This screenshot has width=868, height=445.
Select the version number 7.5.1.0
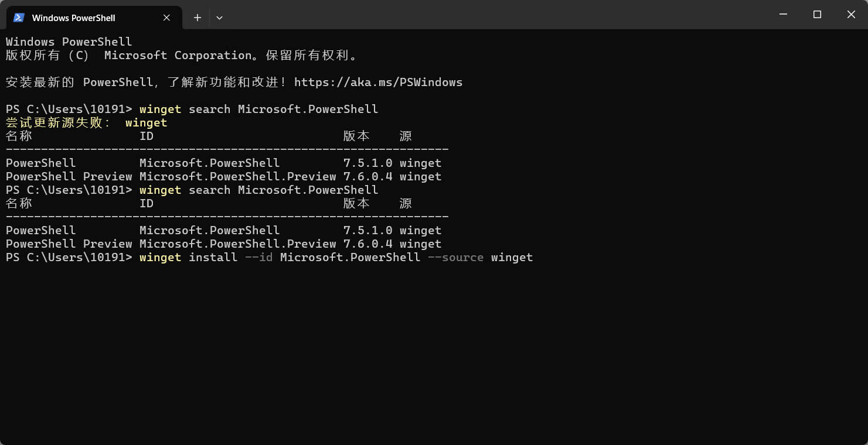(x=368, y=163)
